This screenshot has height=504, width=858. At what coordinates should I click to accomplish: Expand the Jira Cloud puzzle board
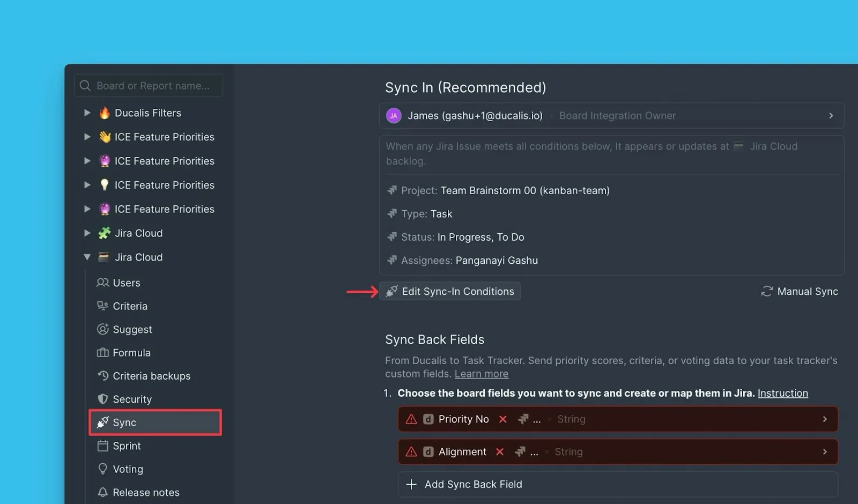[x=87, y=233]
